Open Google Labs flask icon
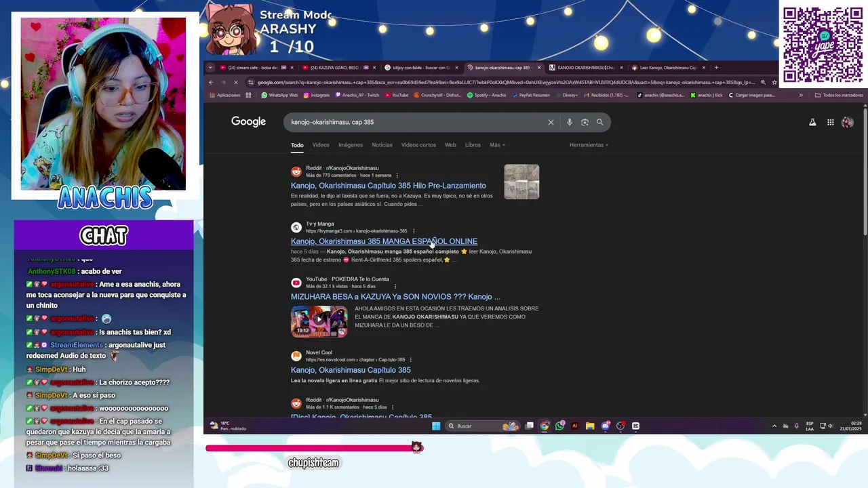868x488 pixels. click(812, 122)
